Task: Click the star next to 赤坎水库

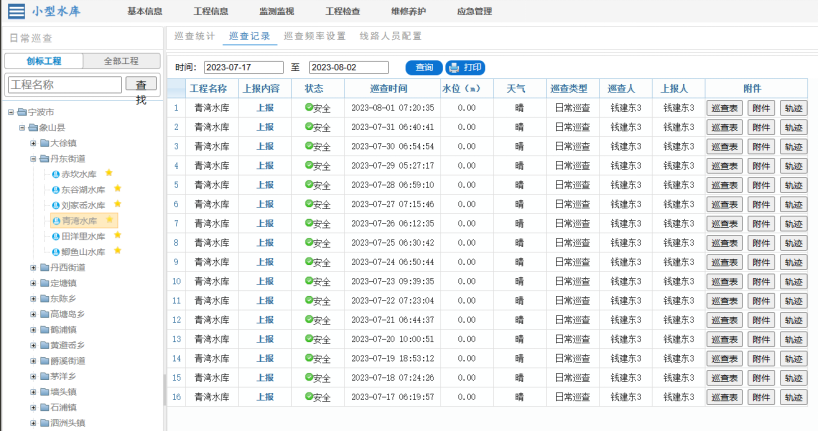Action: pyautogui.click(x=109, y=173)
